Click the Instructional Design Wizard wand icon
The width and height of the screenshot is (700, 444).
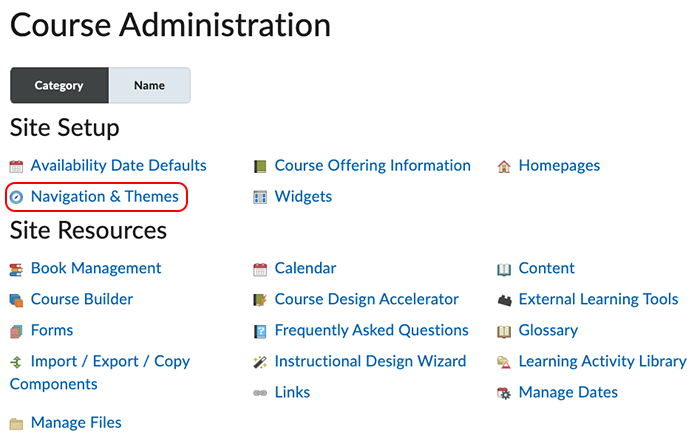(x=260, y=362)
